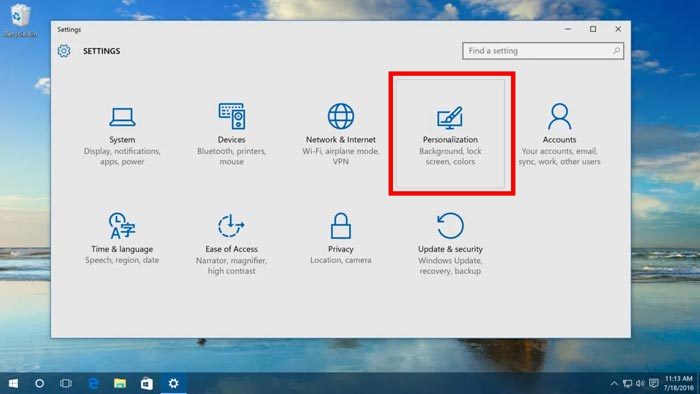The width and height of the screenshot is (700, 394).
Task: Click the Settings gear icon beside SETTINGS title
Action: [x=64, y=51]
